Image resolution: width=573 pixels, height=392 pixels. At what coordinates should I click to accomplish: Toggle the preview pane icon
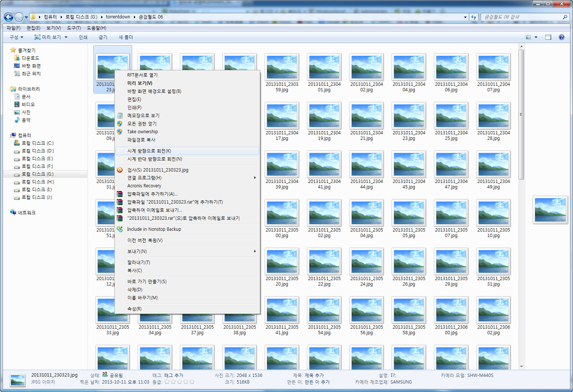(x=548, y=37)
